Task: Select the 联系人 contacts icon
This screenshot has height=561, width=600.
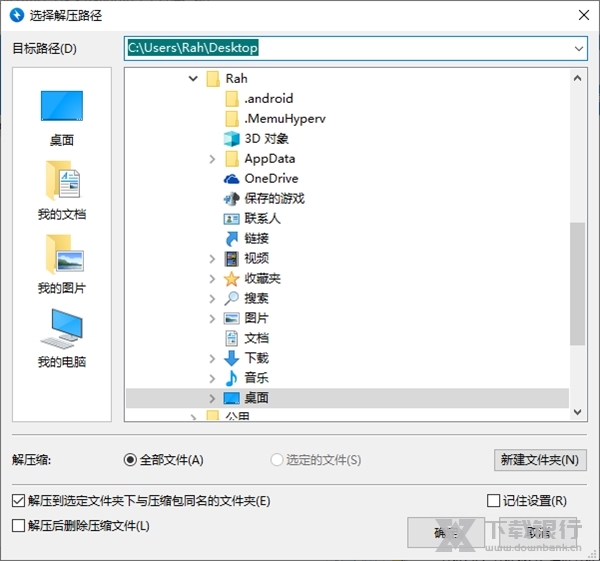Action: point(232,219)
